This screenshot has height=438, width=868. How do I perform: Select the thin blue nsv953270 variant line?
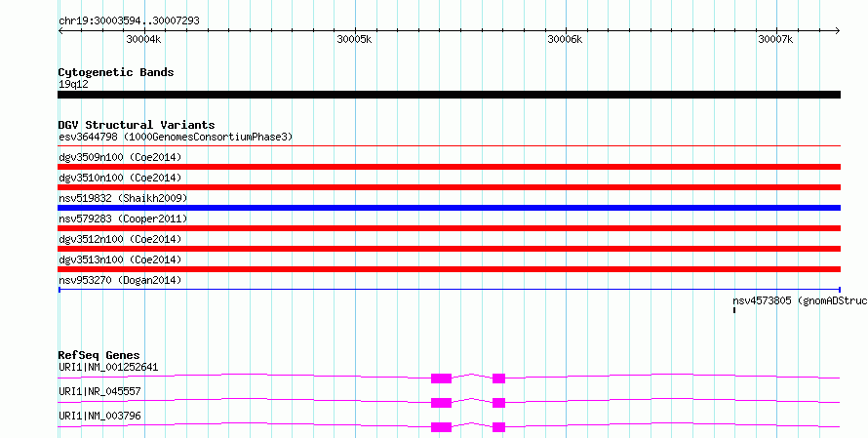point(449,290)
